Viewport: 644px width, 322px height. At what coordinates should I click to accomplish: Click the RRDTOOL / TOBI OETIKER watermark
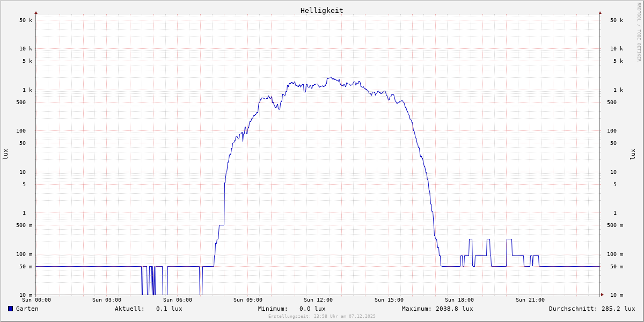639,32
